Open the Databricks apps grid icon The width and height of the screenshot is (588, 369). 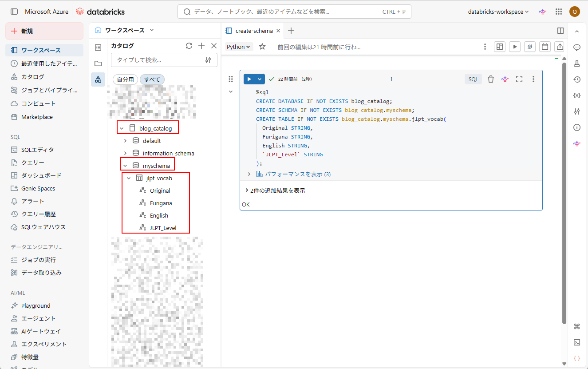(559, 12)
